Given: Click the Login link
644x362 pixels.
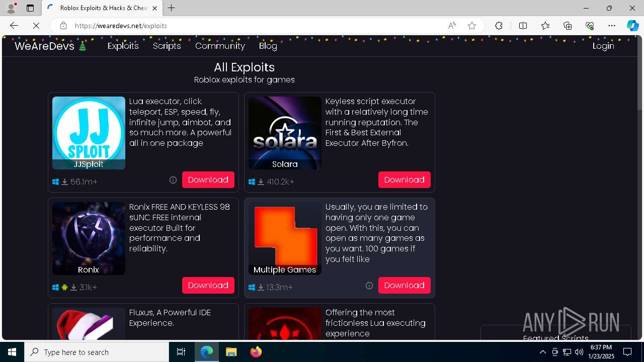Looking at the screenshot, I should (x=603, y=46).
